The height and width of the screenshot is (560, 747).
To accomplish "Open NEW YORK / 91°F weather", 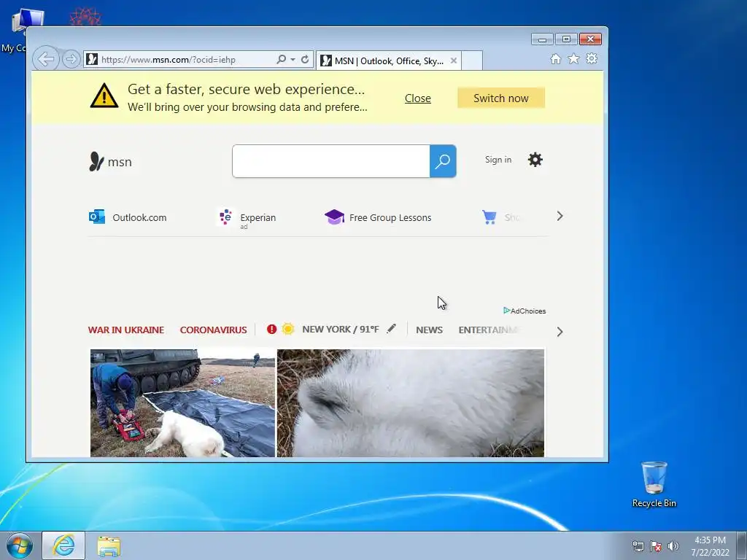I will pos(340,329).
